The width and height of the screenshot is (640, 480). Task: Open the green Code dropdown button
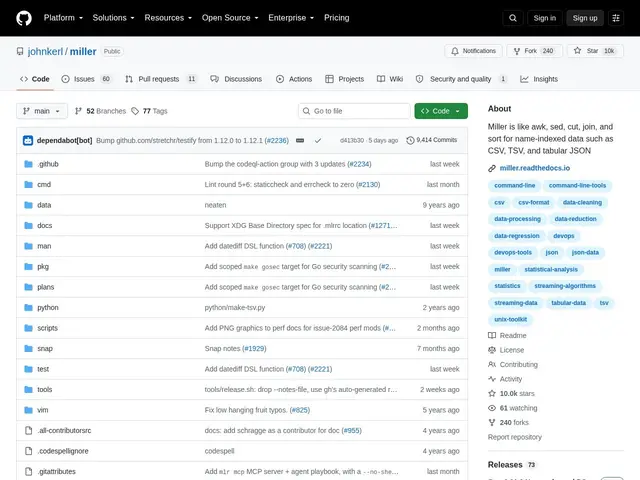click(x=441, y=111)
